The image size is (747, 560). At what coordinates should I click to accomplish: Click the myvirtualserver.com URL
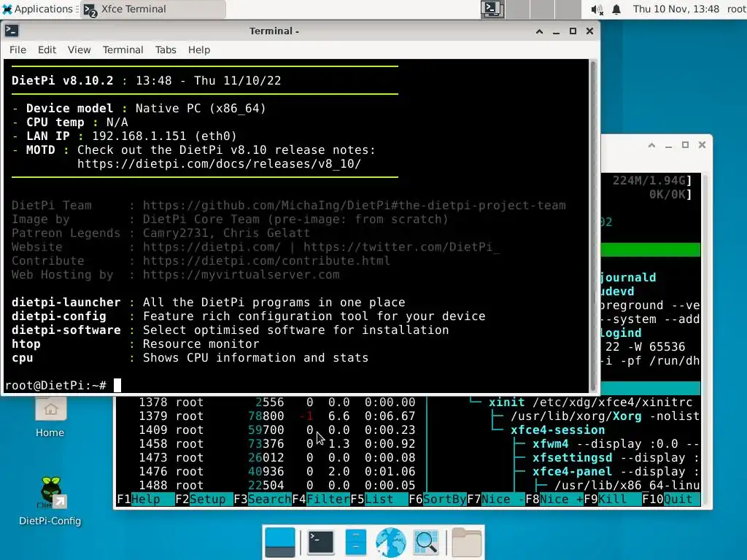click(241, 274)
